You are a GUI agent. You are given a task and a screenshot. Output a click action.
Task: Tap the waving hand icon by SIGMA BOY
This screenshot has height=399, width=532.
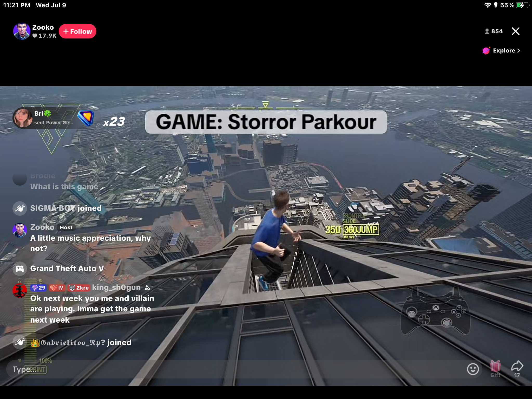(x=20, y=208)
